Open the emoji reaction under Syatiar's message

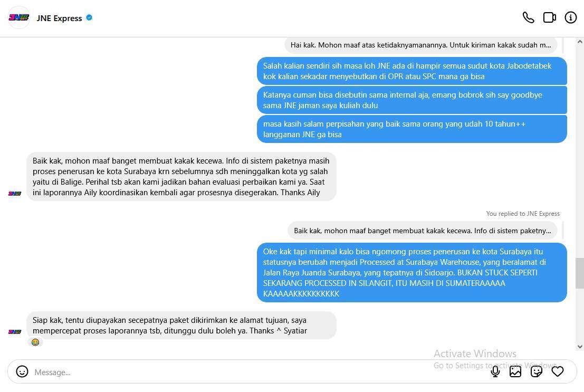click(x=35, y=342)
